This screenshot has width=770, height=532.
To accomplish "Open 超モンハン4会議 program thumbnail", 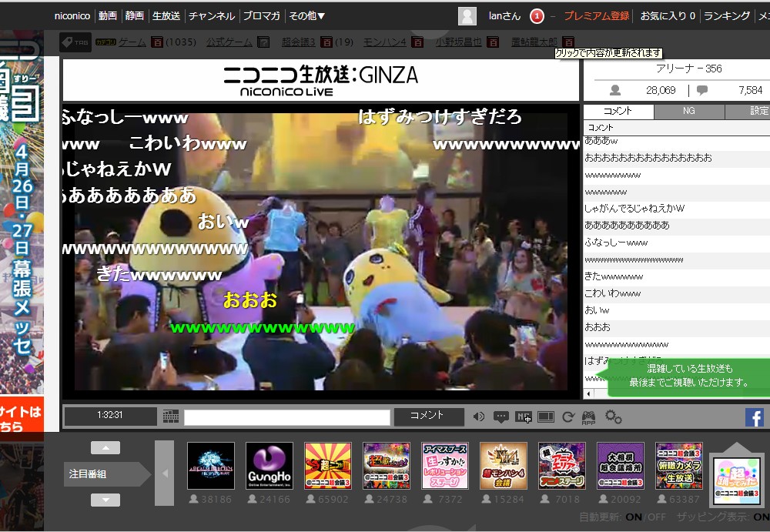I will pyautogui.click(x=504, y=466).
